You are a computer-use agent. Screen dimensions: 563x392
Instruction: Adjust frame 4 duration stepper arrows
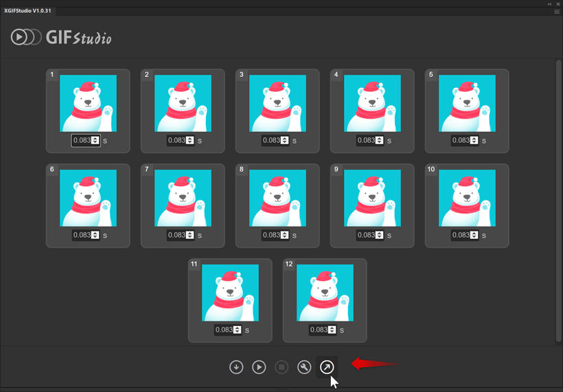click(x=380, y=140)
